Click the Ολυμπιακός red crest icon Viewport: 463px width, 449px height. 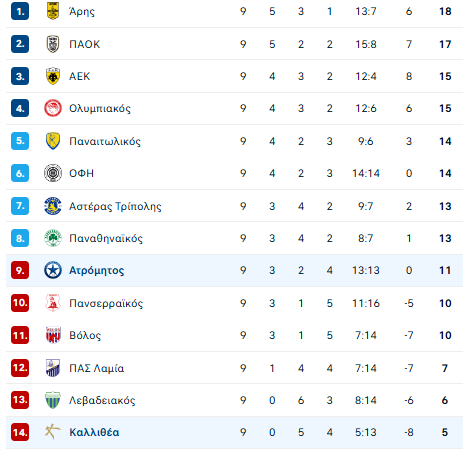pos(53,108)
